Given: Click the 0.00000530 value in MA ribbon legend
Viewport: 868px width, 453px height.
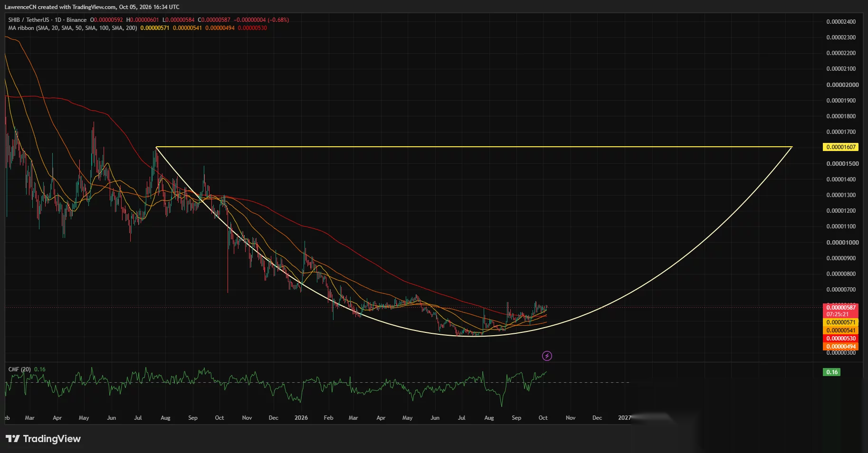Looking at the screenshot, I should pyautogui.click(x=252, y=28).
